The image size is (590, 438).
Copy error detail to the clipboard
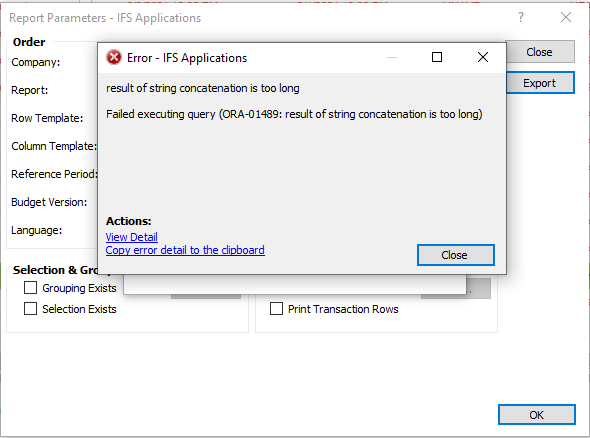[185, 250]
